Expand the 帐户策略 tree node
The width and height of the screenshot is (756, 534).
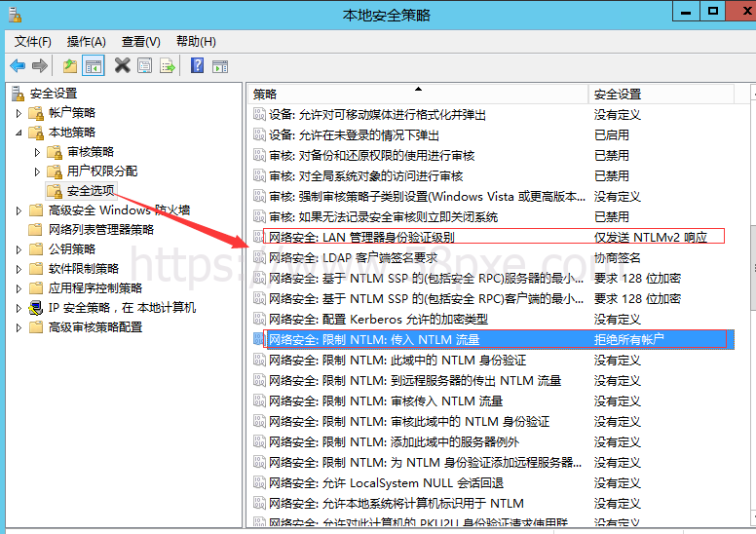(x=19, y=113)
